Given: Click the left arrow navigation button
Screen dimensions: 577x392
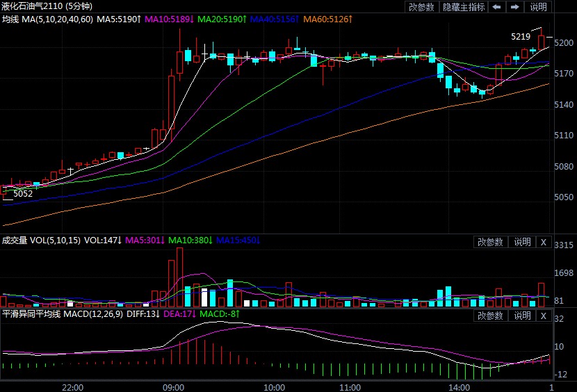Looking at the screenshot, I should pos(496,7).
